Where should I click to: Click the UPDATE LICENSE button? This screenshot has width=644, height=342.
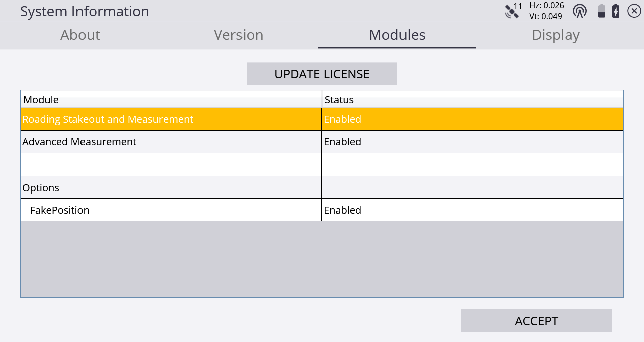pyautogui.click(x=322, y=74)
